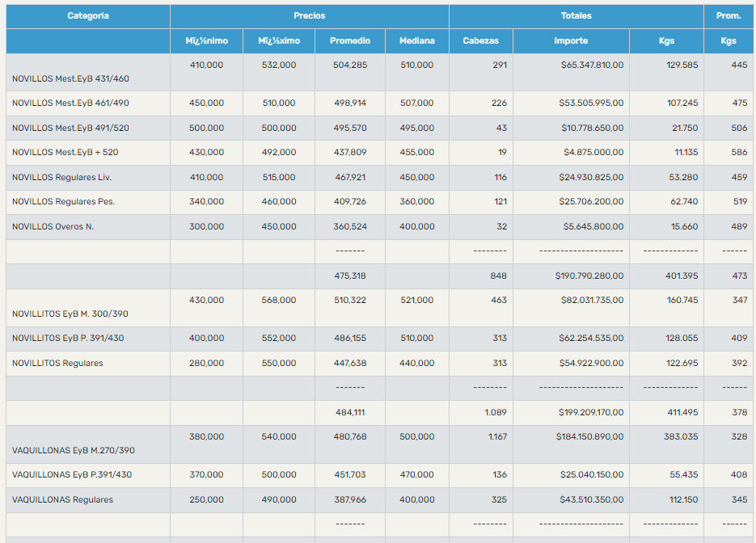Click the Cabezas column header
Viewport: 756px width, 543px height.
480,41
